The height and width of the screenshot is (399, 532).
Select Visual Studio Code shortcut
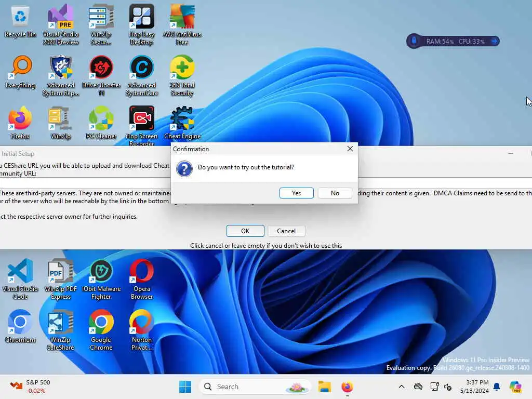coord(20,280)
